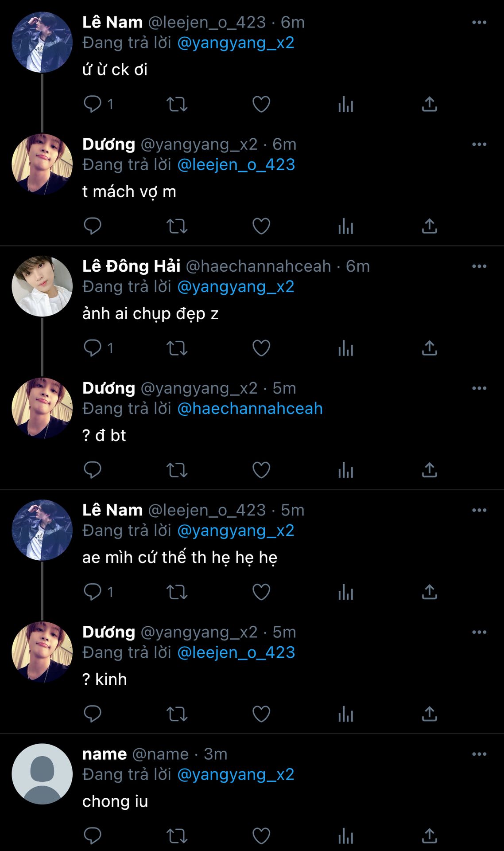Like Lê Nam's "ứ ừ ck ơi" tweet
Screen dimensions: 504x851
(261, 104)
